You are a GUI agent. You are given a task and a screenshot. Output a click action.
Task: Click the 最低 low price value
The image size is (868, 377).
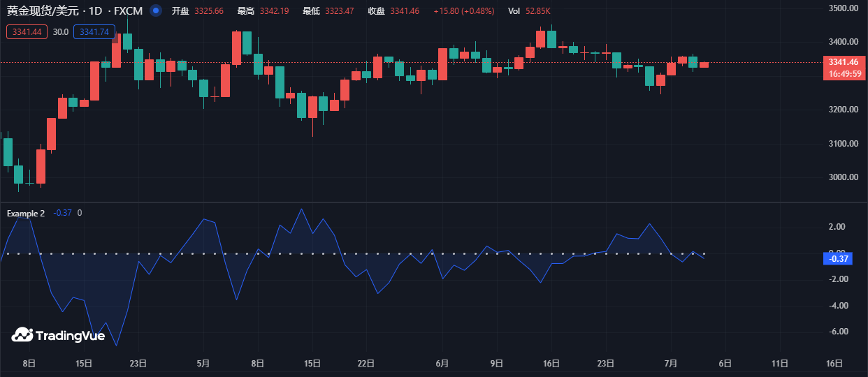point(339,11)
